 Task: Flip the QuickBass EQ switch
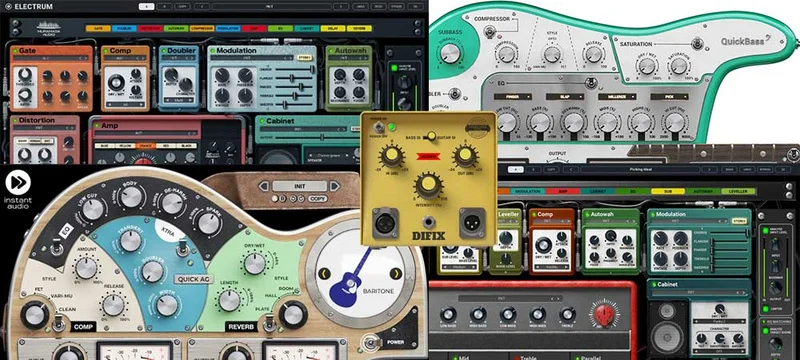coord(592,82)
